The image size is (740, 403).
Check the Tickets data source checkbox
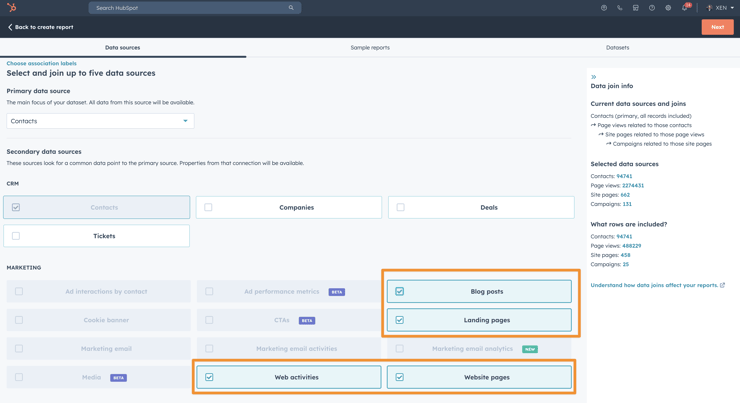[x=16, y=236]
